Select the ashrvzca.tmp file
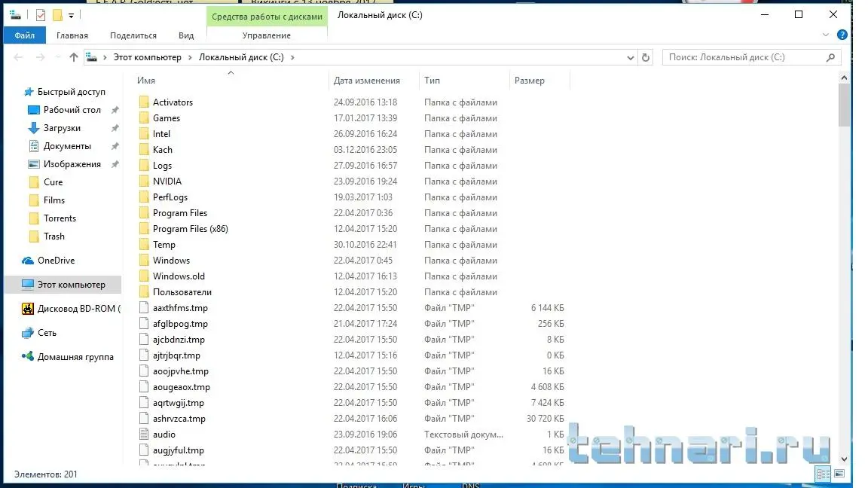868x488 pixels. pos(179,419)
